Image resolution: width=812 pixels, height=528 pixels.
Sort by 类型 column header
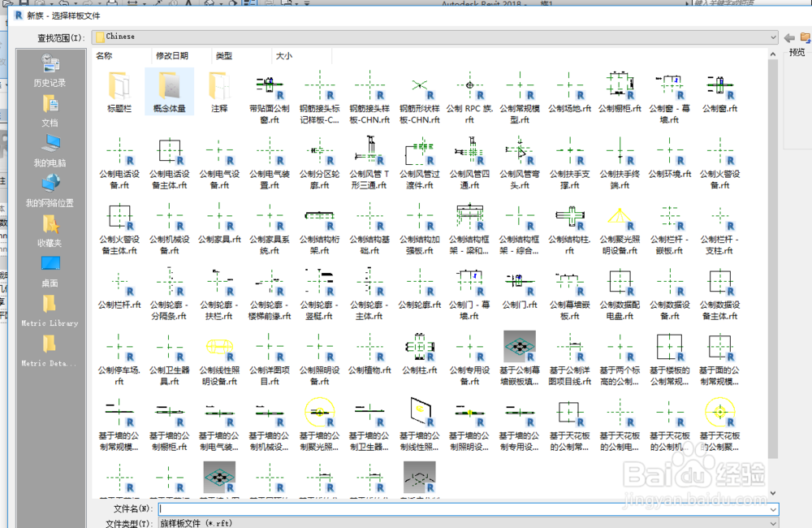coord(224,55)
